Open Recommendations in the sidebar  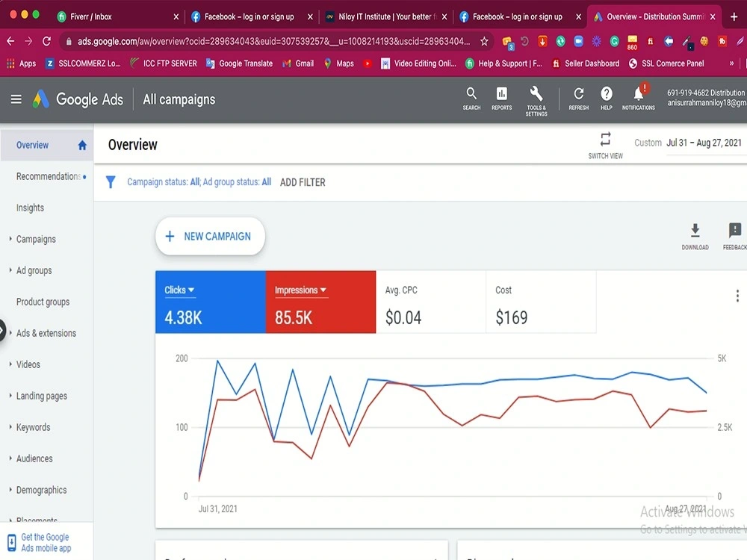[x=48, y=177]
